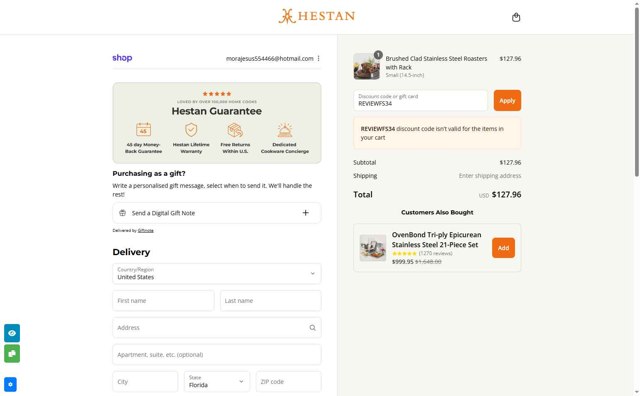640x396 pixels.
Task: Click the Last name field
Action: 271,300
